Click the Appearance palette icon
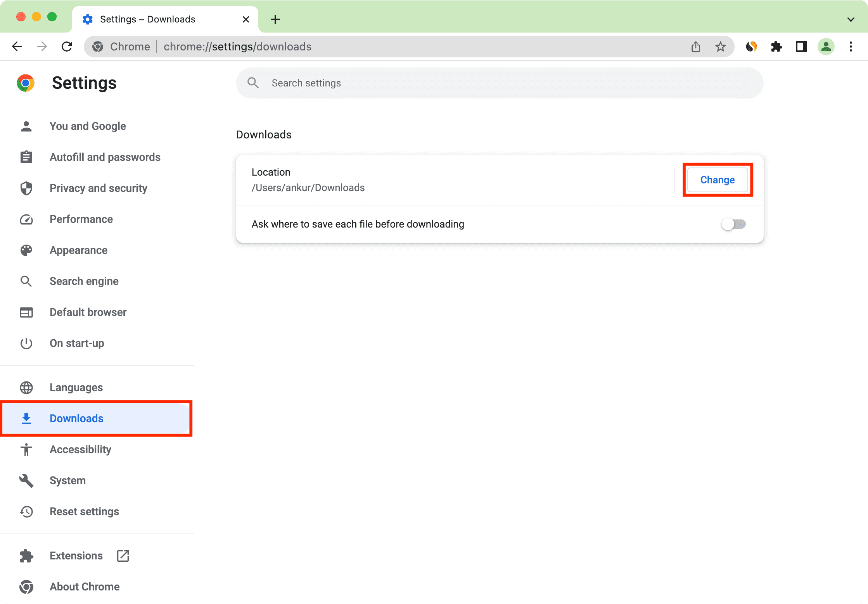 tap(26, 250)
